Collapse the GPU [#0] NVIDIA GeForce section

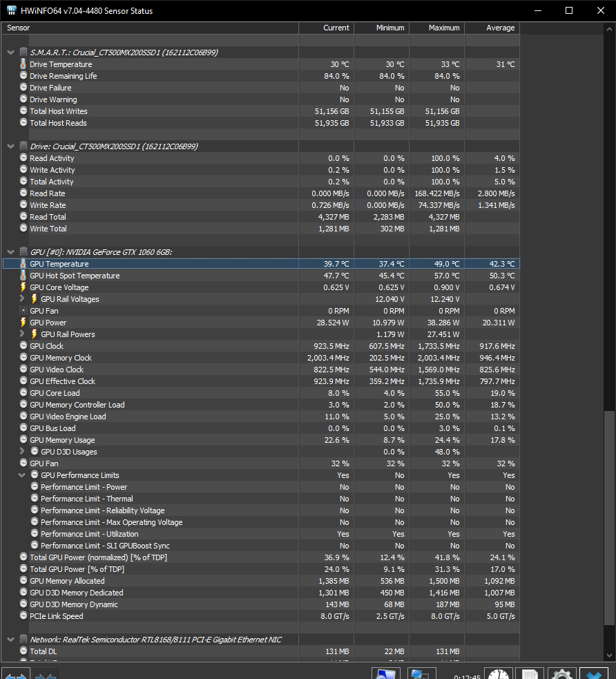click(11, 252)
